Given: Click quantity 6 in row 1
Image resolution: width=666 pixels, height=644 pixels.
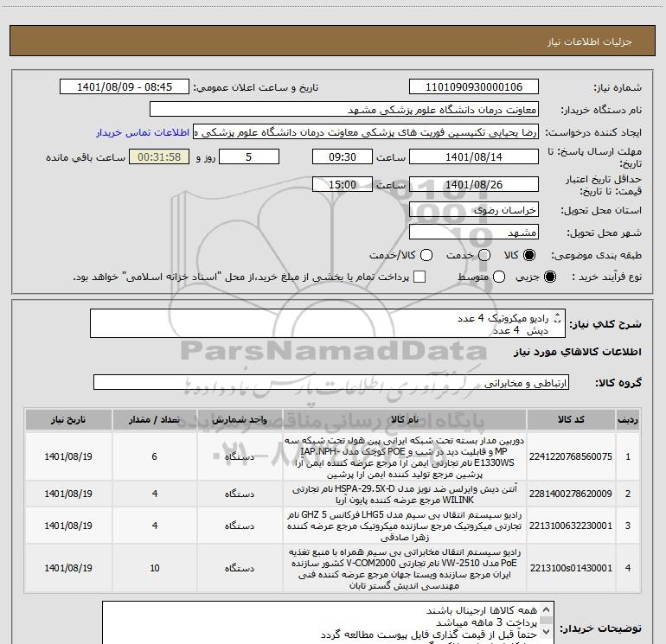Looking at the screenshot, I should coord(155,456).
